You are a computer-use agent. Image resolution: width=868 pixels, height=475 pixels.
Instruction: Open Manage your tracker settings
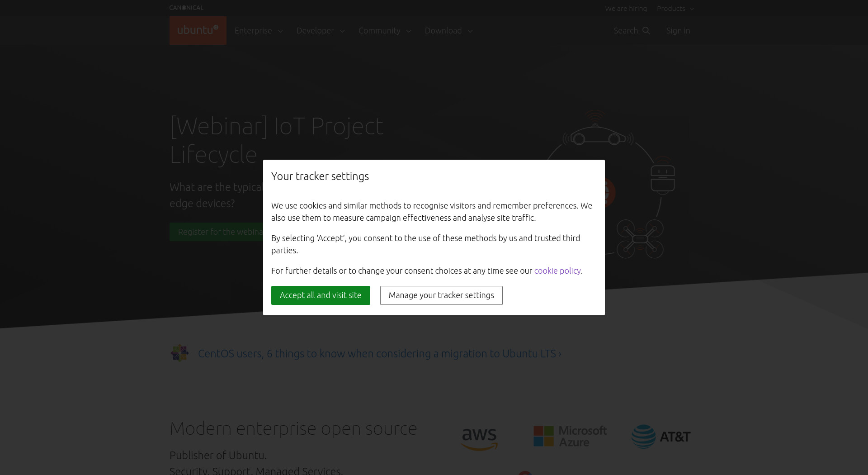point(441,295)
